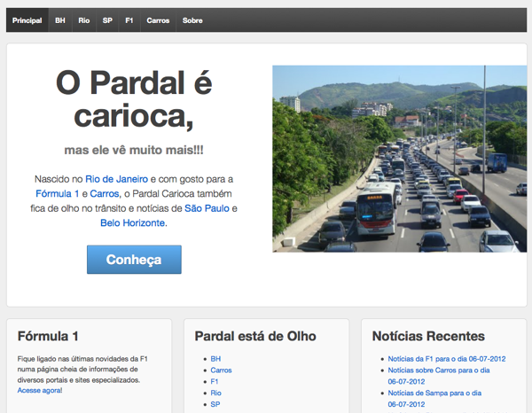Image resolution: width=532 pixels, height=413 pixels.
Task: Click the Notícias Recentes heading
Action: coord(428,337)
